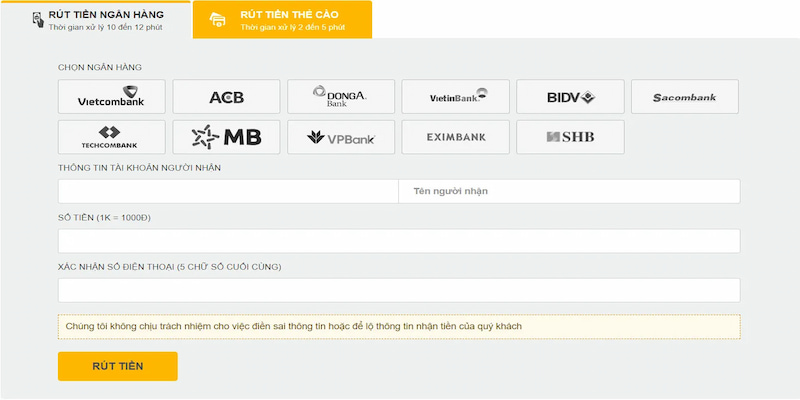Click 'Thời gian xử lý 10 đến 12 phút' text
Image resolution: width=800 pixels, height=400 pixels.
click(106, 28)
